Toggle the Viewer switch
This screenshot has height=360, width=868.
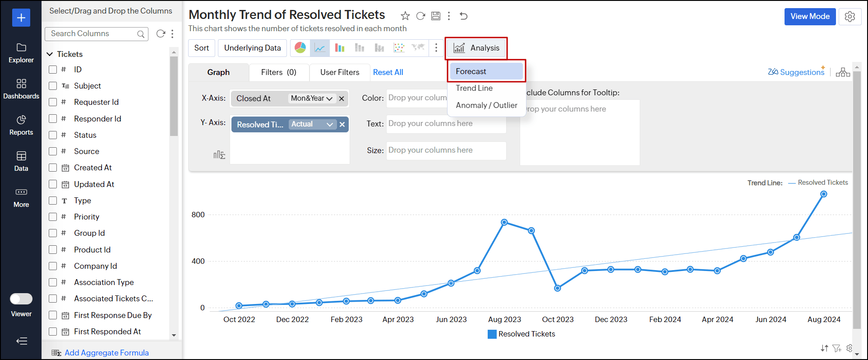coord(21,299)
